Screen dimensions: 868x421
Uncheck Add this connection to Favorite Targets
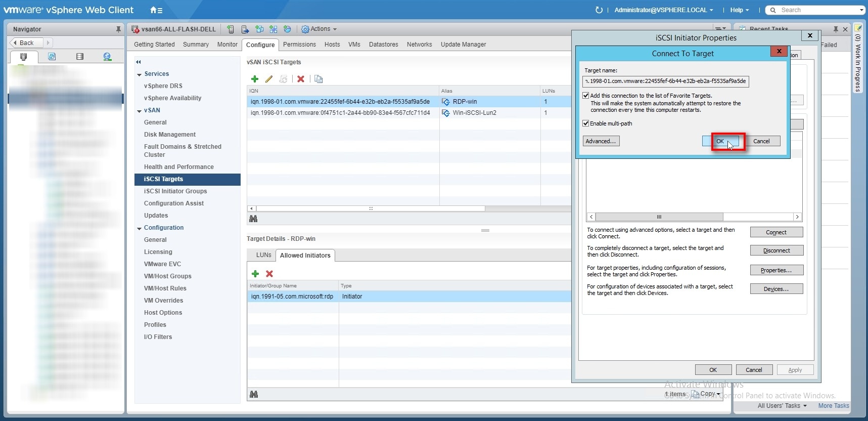pos(586,96)
